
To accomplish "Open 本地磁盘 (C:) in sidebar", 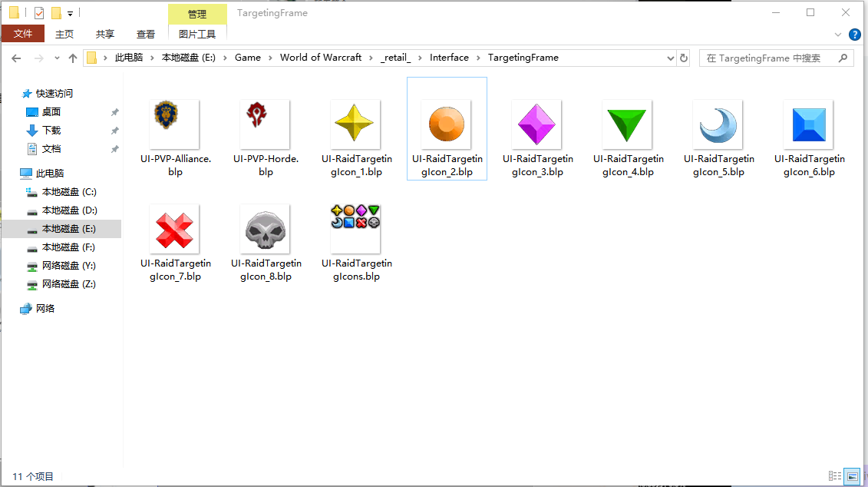I will 69,192.
